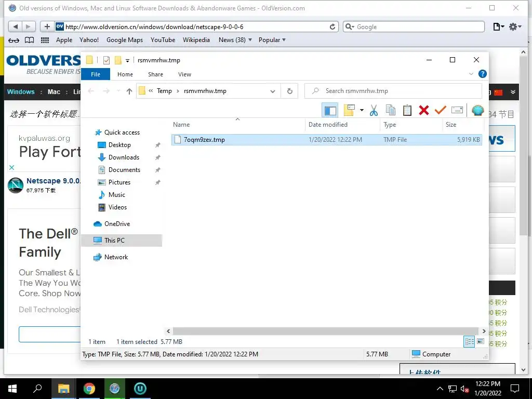
Task: Refresh the Explorer folder view
Action: tap(290, 91)
